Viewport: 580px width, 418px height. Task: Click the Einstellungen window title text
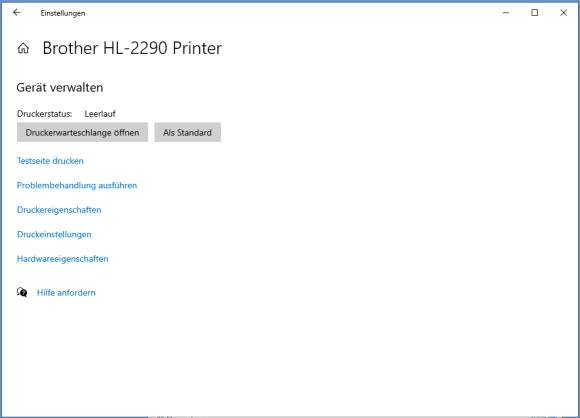coord(63,13)
